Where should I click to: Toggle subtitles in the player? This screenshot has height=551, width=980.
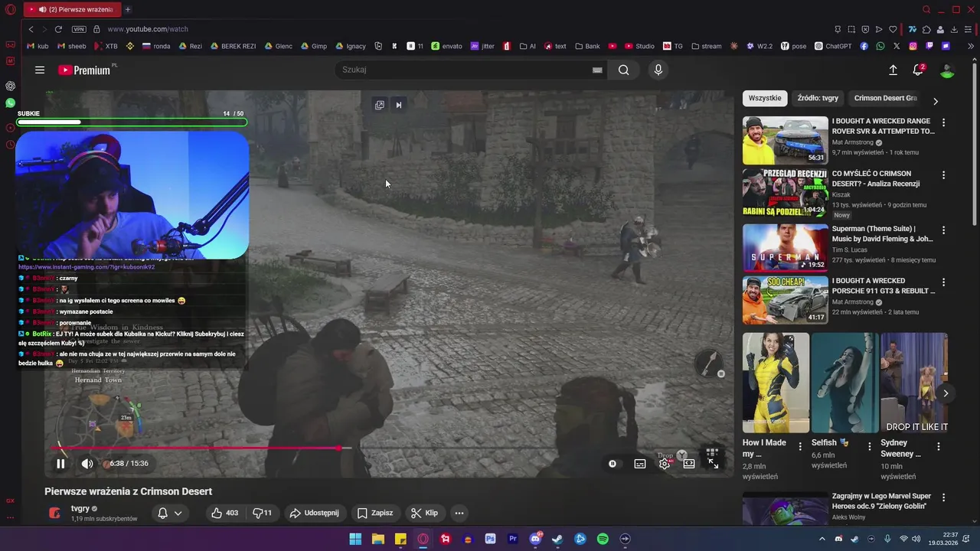(x=640, y=464)
